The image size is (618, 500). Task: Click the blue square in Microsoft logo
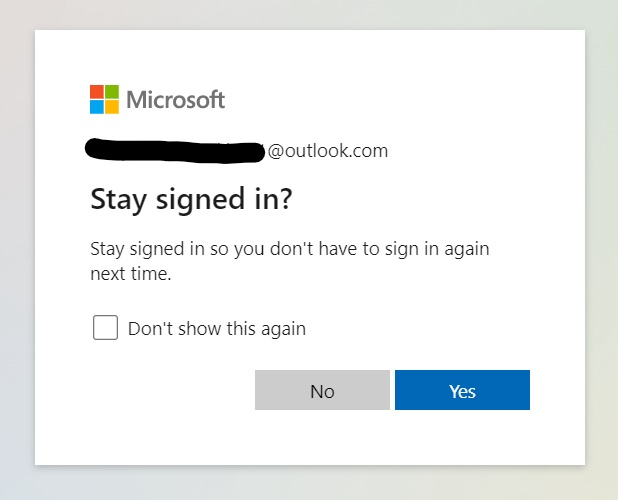97,106
